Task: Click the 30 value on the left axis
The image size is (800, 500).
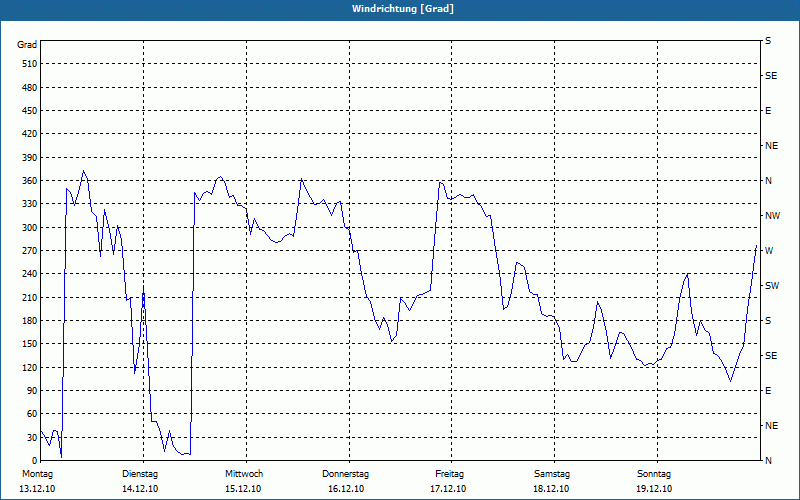Action: click(32, 437)
